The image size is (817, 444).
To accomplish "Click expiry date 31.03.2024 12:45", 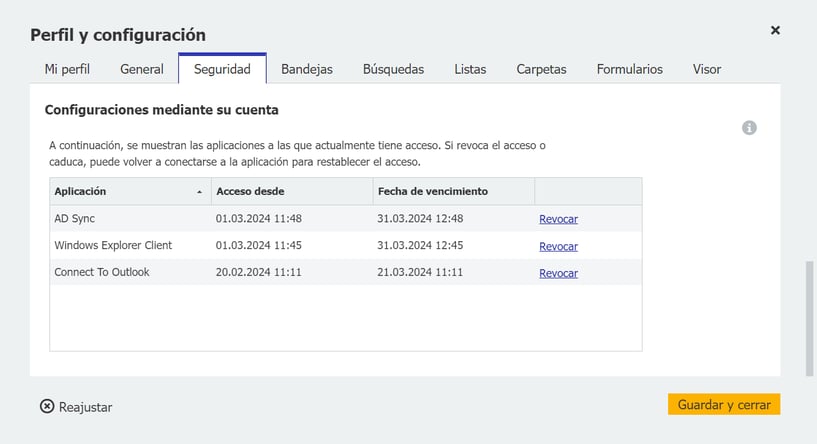I will pos(420,245).
